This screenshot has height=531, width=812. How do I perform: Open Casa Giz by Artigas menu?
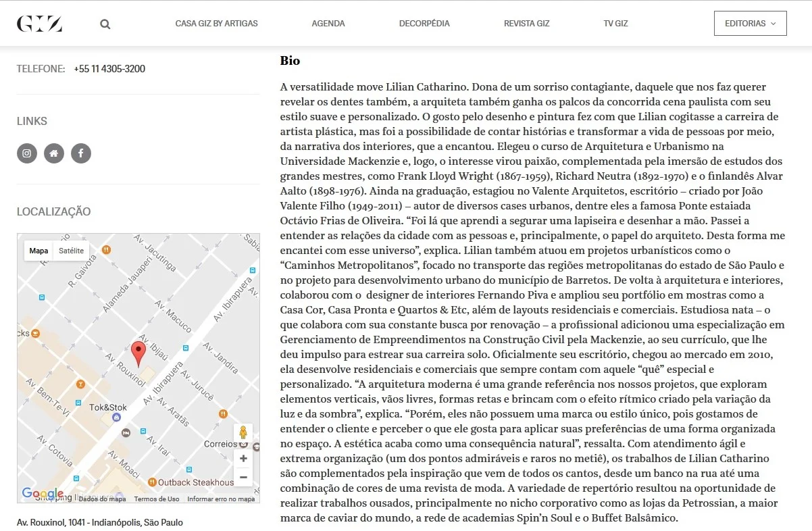(x=216, y=24)
